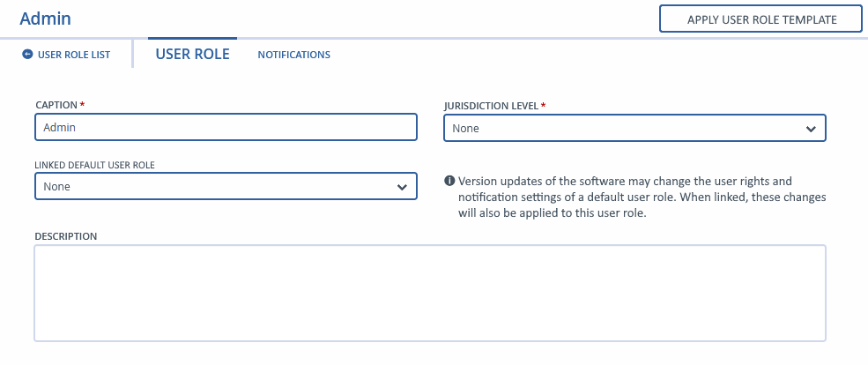Click into the Description text area
Image resolution: width=868 pixels, height=365 pixels.
tap(430, 293)
